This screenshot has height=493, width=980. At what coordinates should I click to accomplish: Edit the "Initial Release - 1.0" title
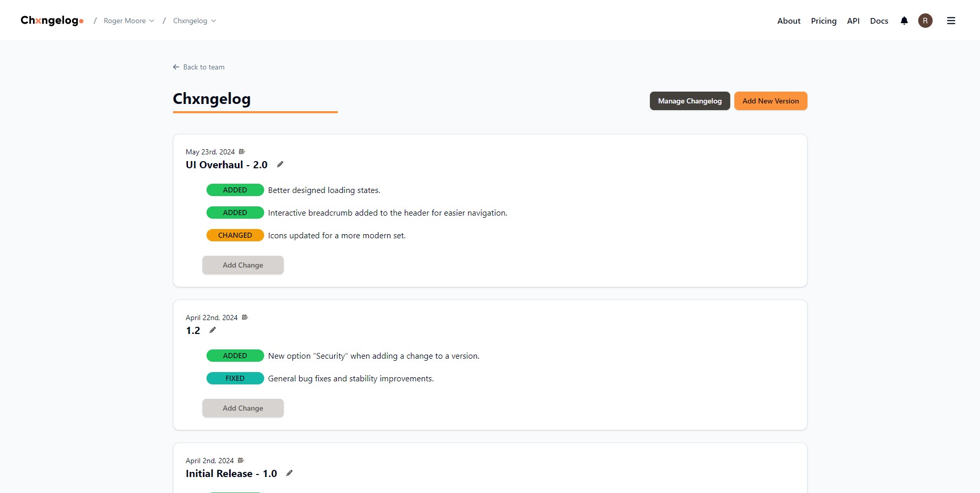point(289,473)
